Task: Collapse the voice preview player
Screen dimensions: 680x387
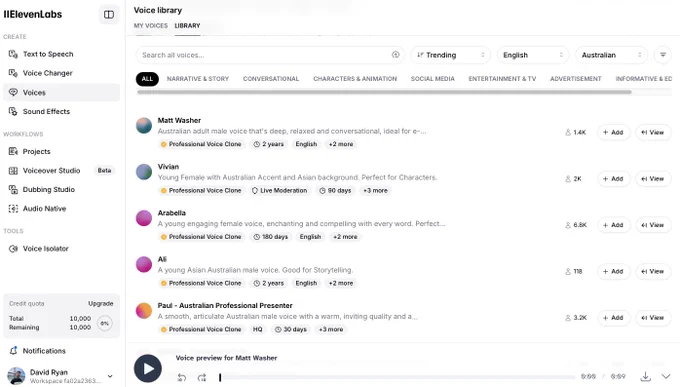Action: pyautogui.click(x=666, y=377)
